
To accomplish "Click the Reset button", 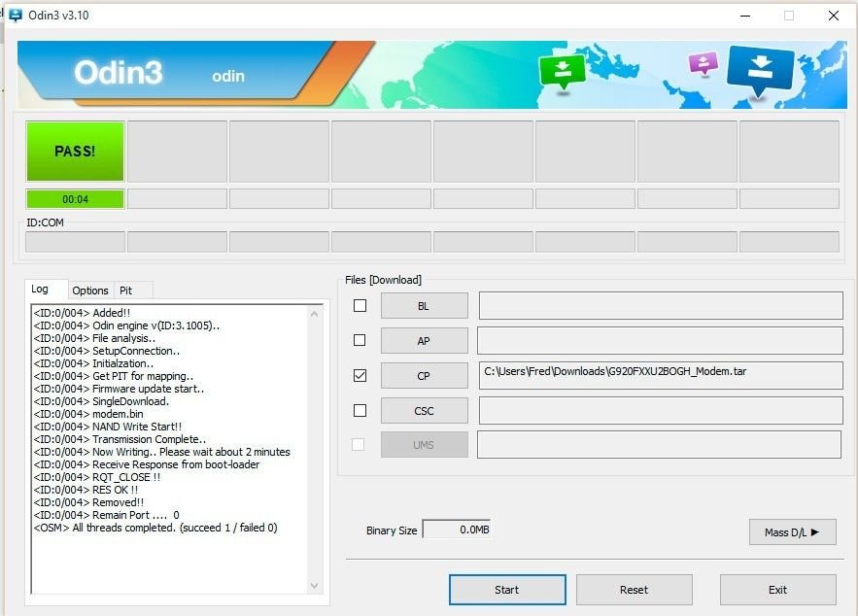I will point(634,590).
